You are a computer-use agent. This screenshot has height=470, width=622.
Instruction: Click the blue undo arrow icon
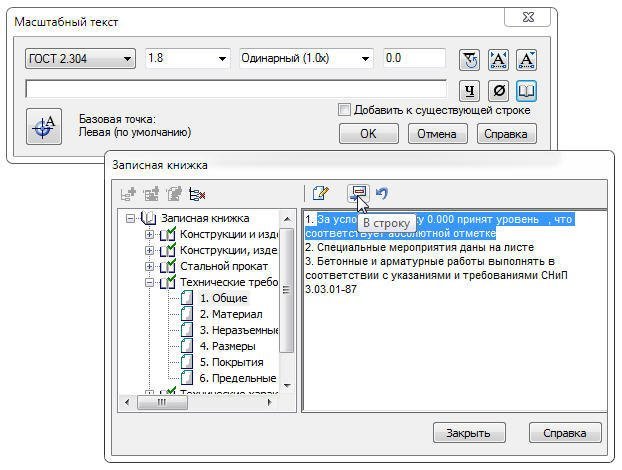point(381,193)
